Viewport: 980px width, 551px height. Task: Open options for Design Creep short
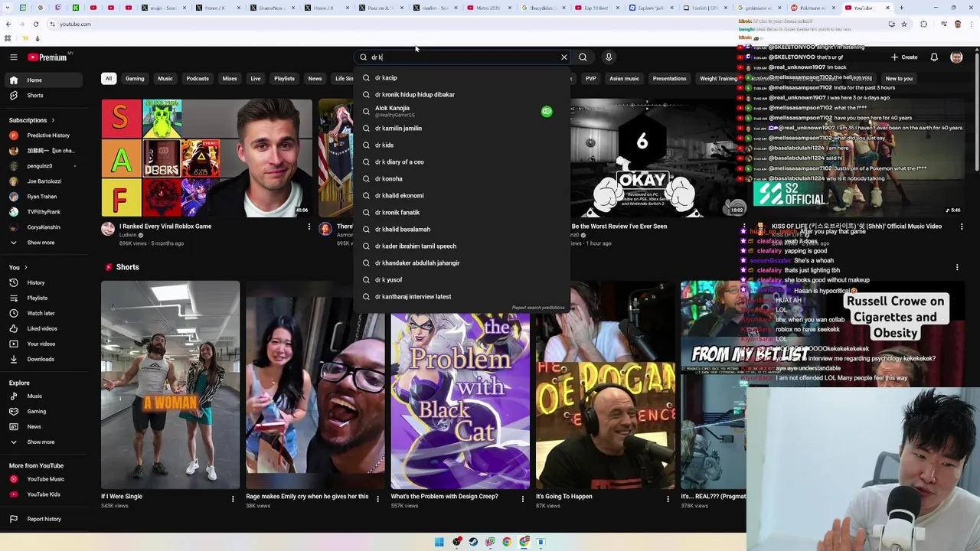(x=523, y=498)
